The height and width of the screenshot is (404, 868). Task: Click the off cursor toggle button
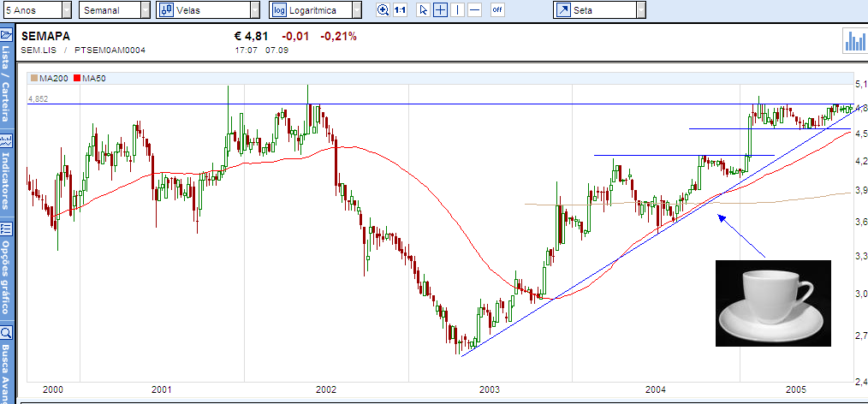pos(497,9)
